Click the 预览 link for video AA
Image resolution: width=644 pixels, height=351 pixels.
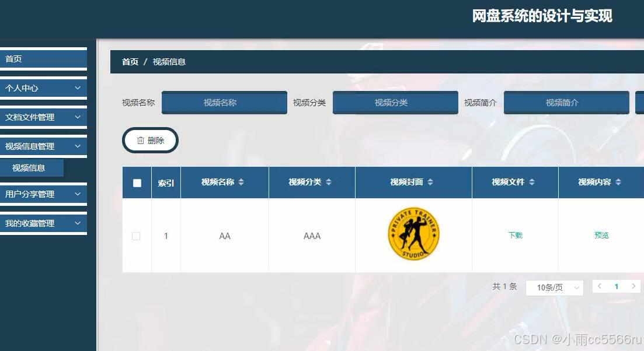pyautogui.click(x=603, y=236)
